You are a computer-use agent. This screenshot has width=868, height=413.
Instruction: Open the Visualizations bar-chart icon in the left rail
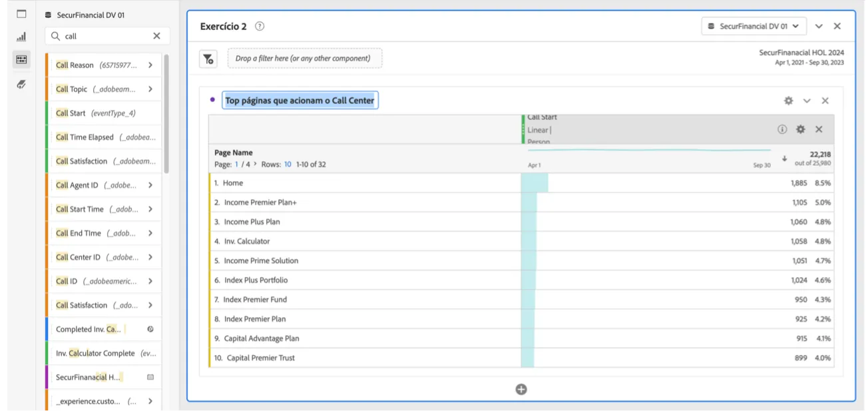(x=21, y=37)
